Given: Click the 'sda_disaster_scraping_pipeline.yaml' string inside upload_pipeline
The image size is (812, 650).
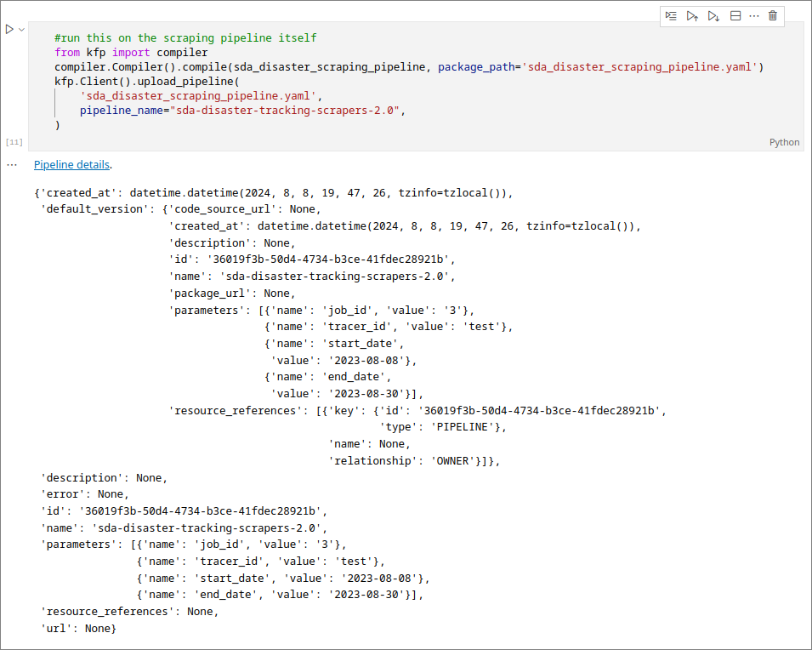Looking at the screenshot, I should click(x=198, y=96).
